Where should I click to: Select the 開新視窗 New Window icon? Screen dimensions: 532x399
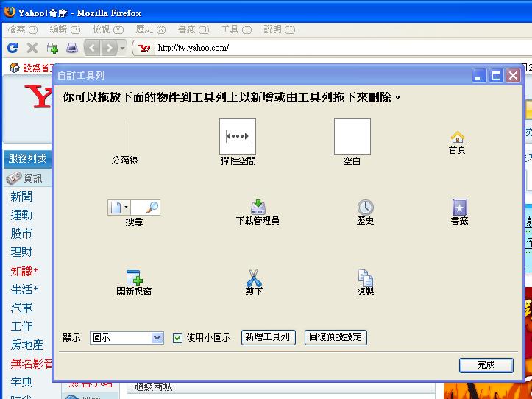point(134,283)
